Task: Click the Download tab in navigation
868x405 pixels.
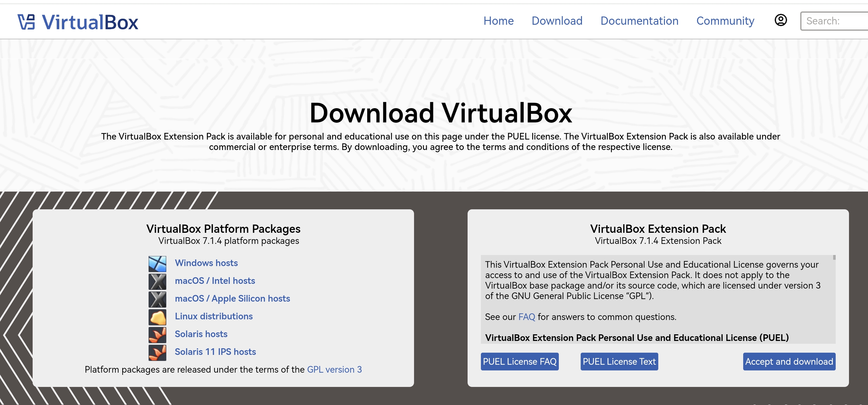Action: (557, 21)
